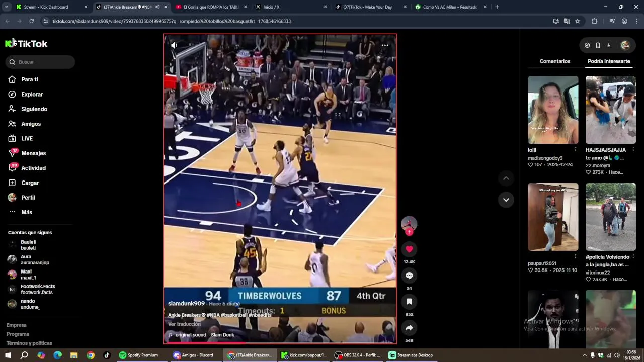644x362 pixels.
Task: Open the #policia Volviendo video thumbnail
Action: [x=611, y=217]
